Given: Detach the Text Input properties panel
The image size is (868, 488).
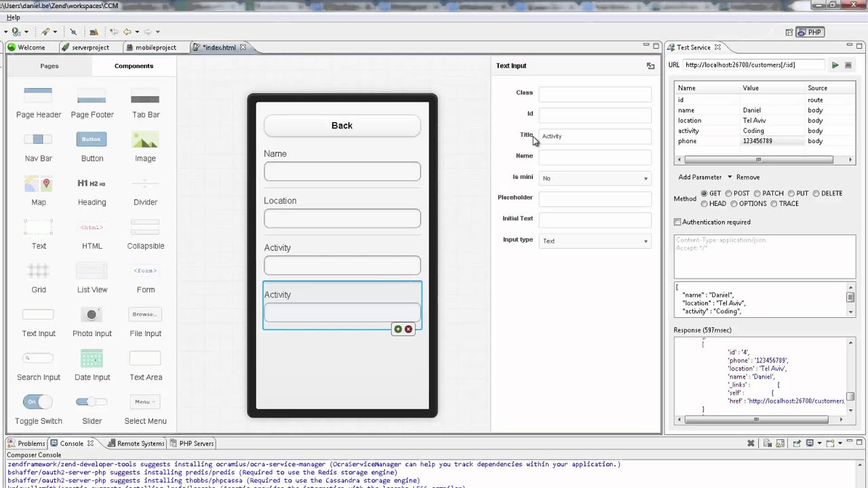Looking at the screenshot, I should point(650,66).
